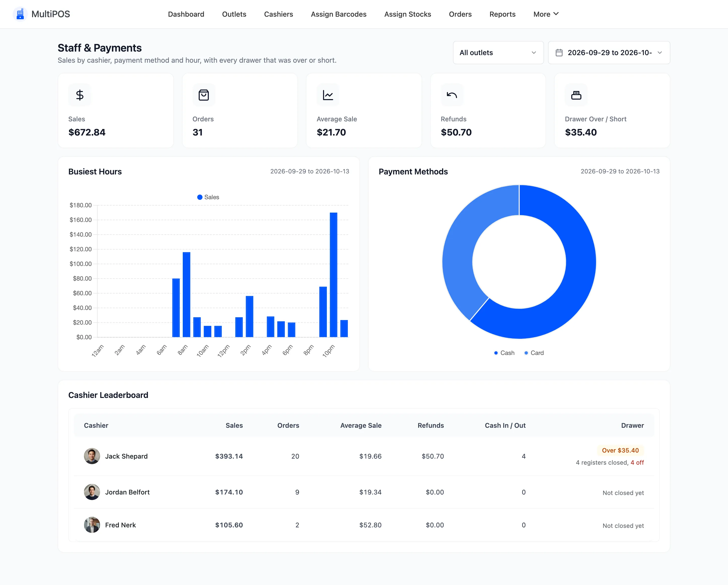
Task: Open the date range picker dropdown
Action: click(x=609, y=53)
